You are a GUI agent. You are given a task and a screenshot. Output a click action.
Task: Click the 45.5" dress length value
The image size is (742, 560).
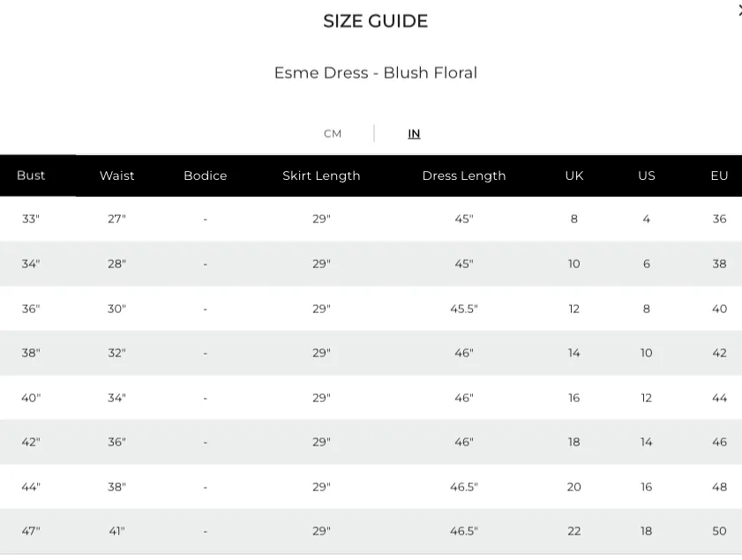point(464,309)
